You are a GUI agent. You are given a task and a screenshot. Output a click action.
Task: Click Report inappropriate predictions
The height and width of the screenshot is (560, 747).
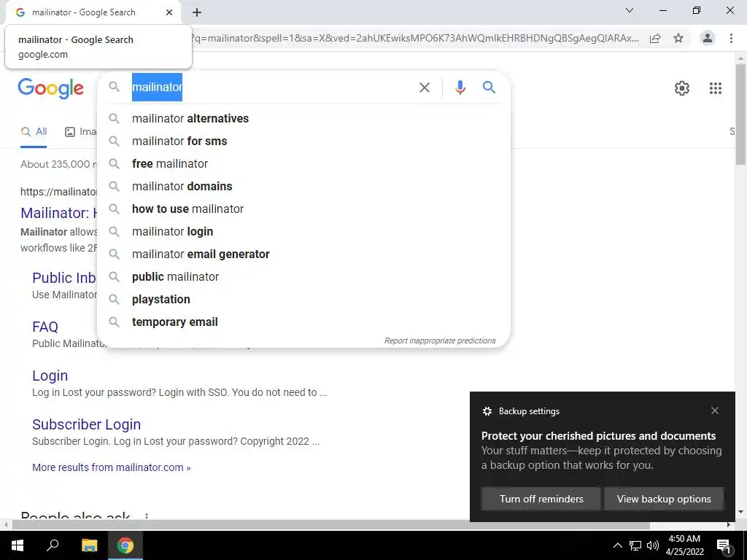(440, 341)
